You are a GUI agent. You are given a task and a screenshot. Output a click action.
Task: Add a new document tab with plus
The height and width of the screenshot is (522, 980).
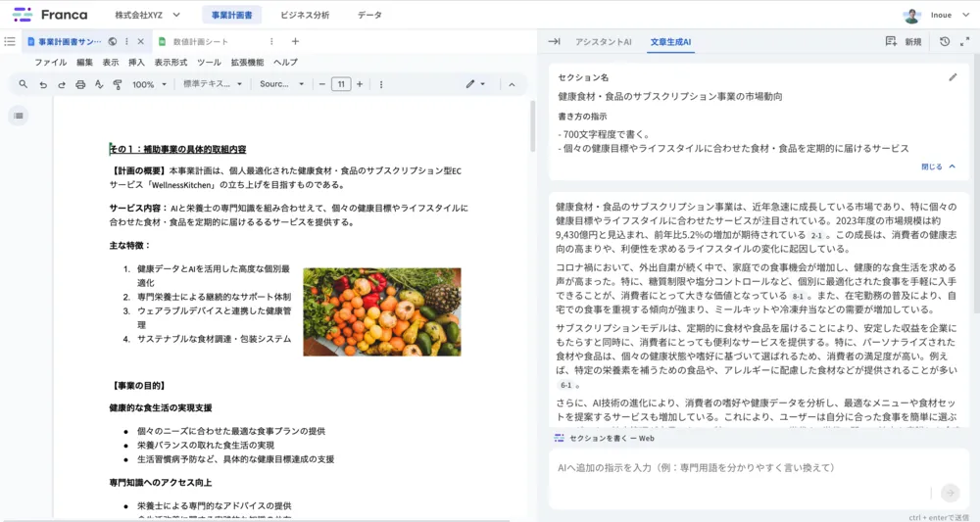pos(295,41)
